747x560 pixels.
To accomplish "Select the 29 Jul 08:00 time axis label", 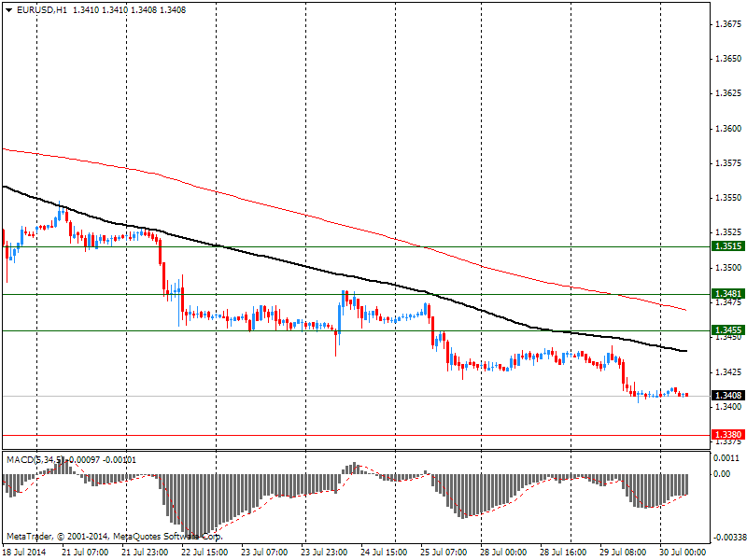I will [x=623, y=552].
